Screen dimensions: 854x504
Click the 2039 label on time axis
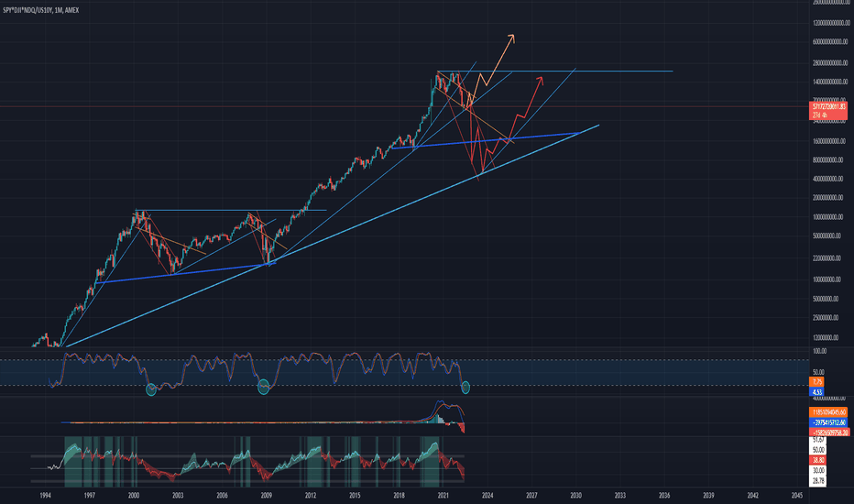coord(708,495)
